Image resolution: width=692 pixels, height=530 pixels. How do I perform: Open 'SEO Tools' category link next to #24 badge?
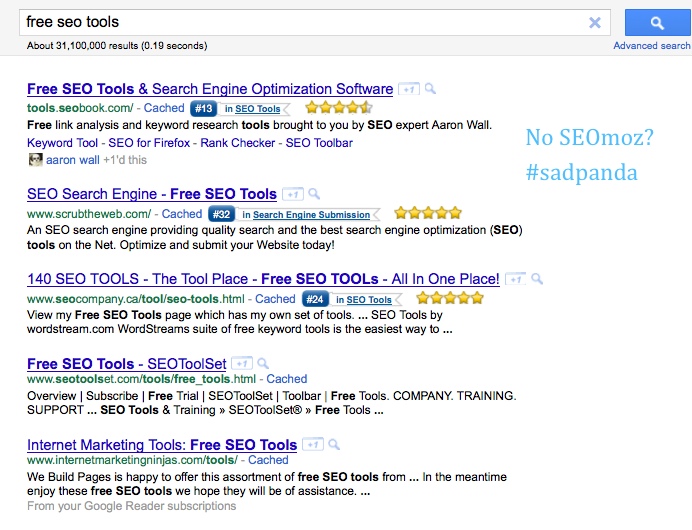point(369,300)
